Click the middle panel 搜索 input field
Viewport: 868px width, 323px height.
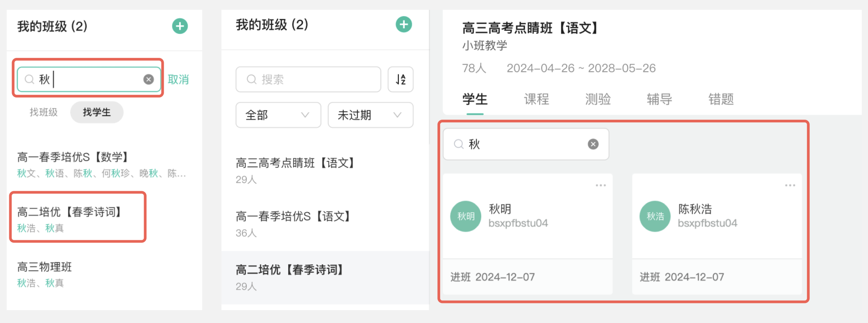coord(309,79)
